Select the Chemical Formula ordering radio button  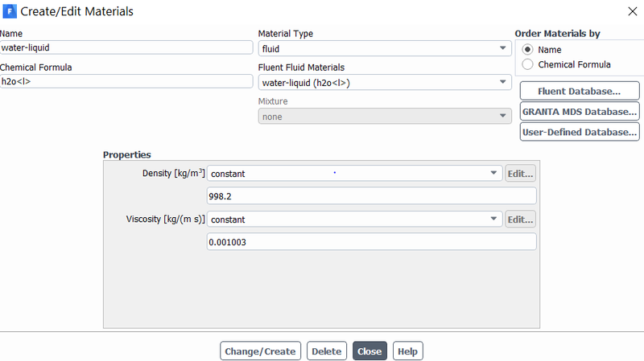pos(527,64)
